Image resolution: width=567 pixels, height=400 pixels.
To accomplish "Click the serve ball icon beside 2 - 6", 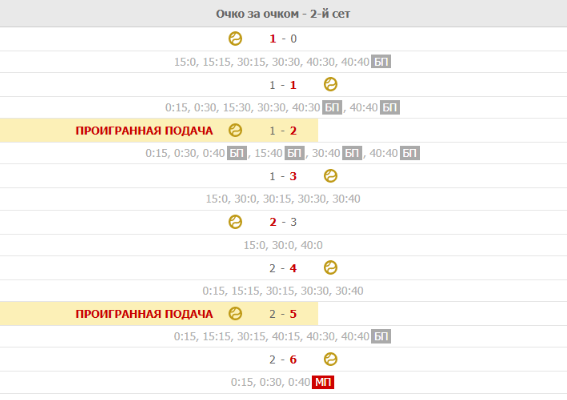I will pos(330,359).
